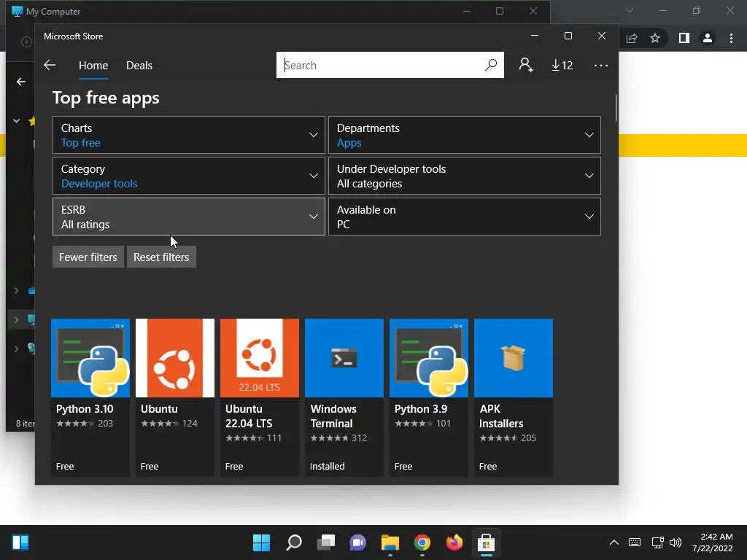Expand the Available on PC dropdown
This screenshot has width=747, height=560.
(x=465, y=217)
